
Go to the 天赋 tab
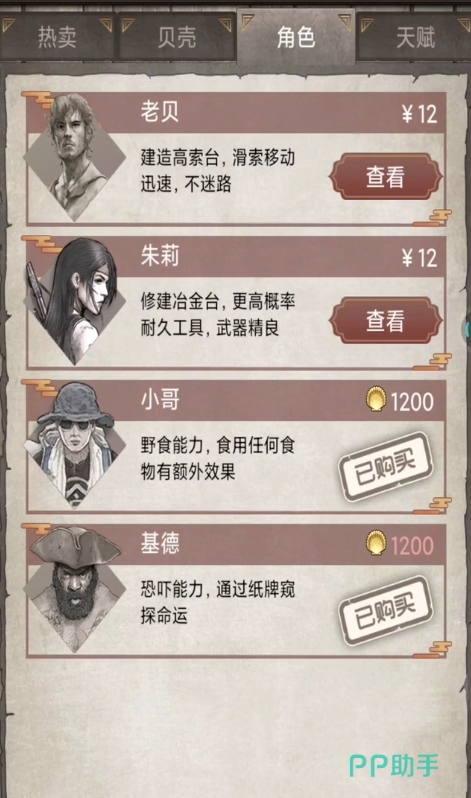tap(415, 37)
